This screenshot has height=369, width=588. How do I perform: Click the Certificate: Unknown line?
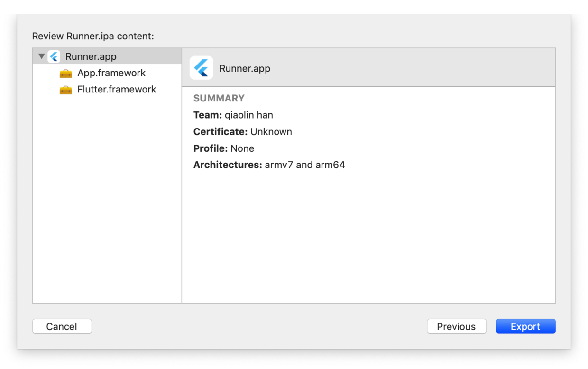pos(243,131)
